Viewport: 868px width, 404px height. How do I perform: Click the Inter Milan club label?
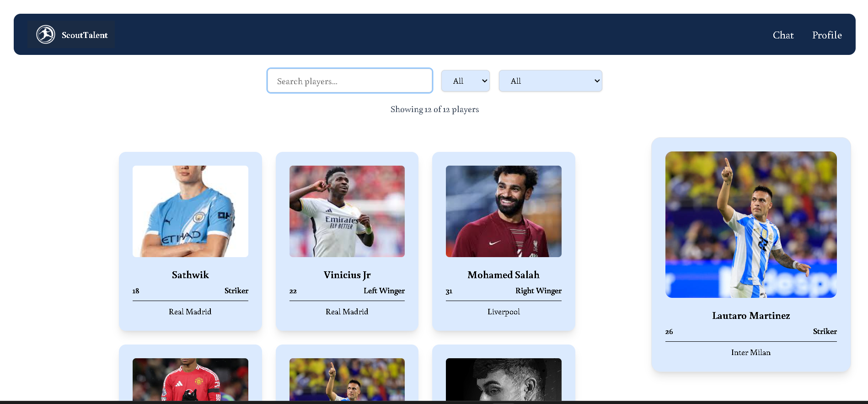[751, 353]
